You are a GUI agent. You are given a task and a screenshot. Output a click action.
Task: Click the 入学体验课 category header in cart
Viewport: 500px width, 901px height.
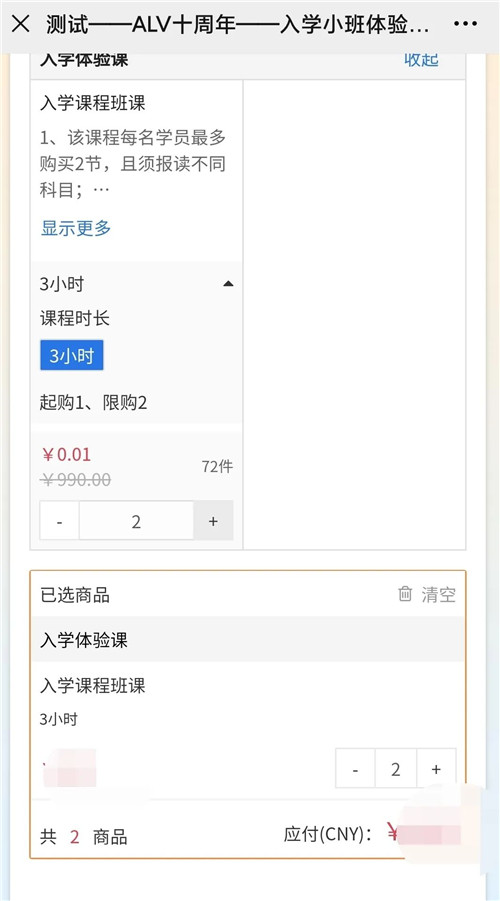pyautogui.click(x=84, y=640)
